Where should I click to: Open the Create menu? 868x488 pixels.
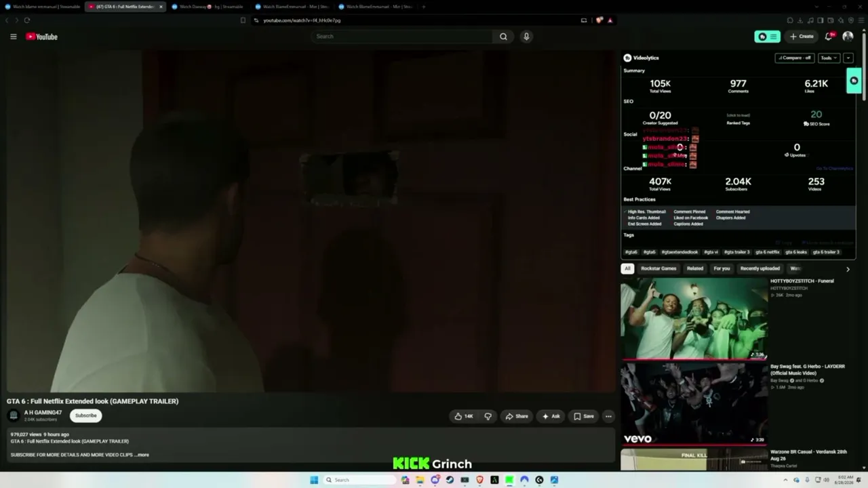click(x=802, y=37)
